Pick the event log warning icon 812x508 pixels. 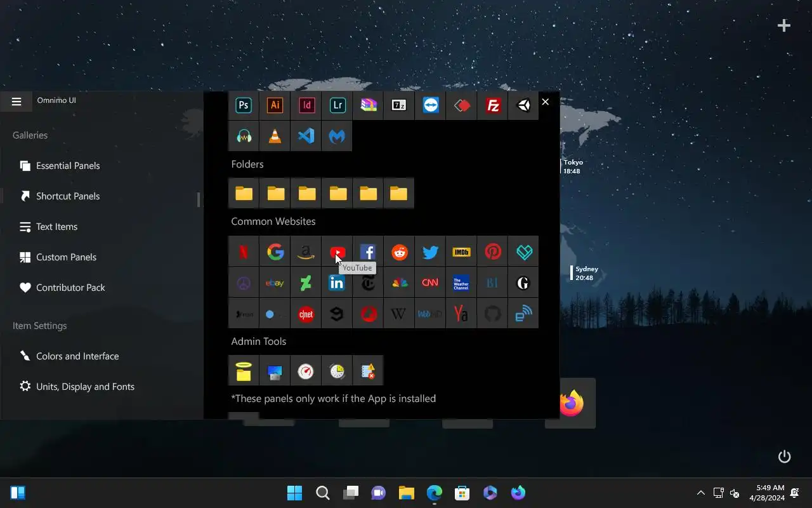(x=369, y=371)
